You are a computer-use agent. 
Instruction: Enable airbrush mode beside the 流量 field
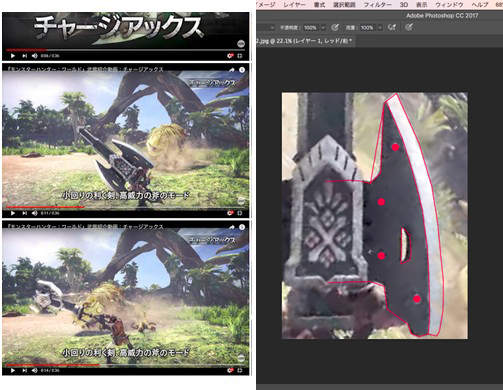pos(392,27)
